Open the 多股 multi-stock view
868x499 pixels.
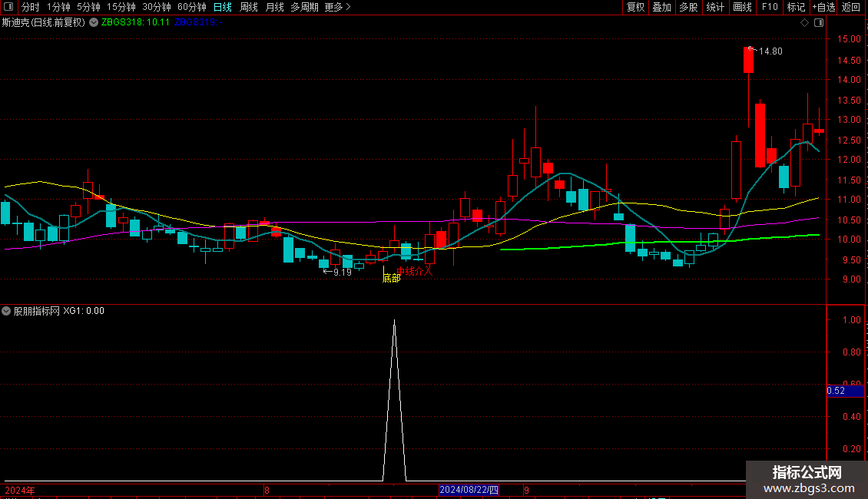[688, 7]
